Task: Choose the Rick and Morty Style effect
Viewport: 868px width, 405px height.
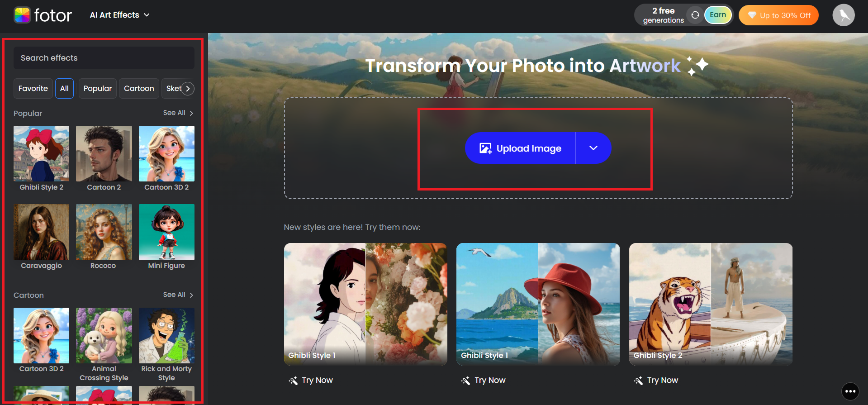Action: click(166, 335)
